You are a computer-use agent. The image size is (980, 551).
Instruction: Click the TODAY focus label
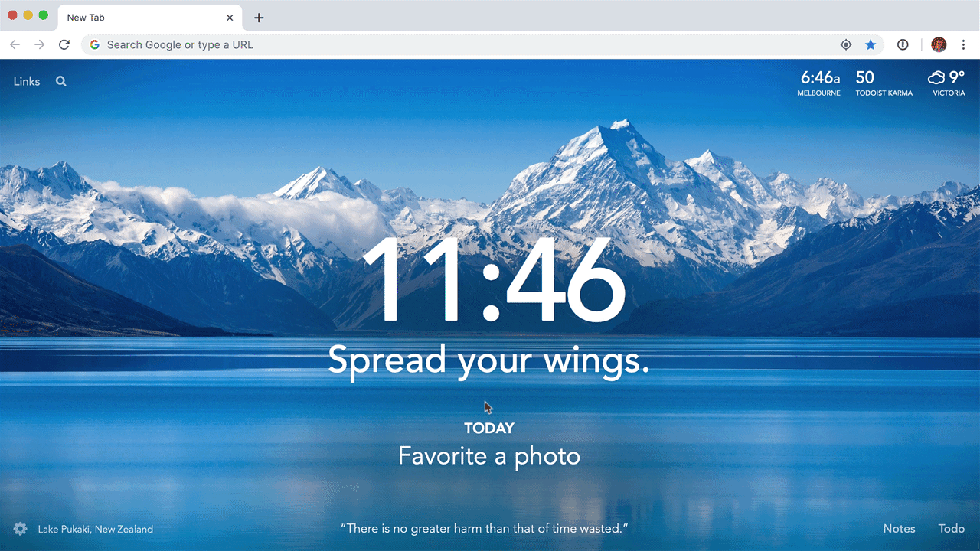pyautogui.click(x=489, y=428)
